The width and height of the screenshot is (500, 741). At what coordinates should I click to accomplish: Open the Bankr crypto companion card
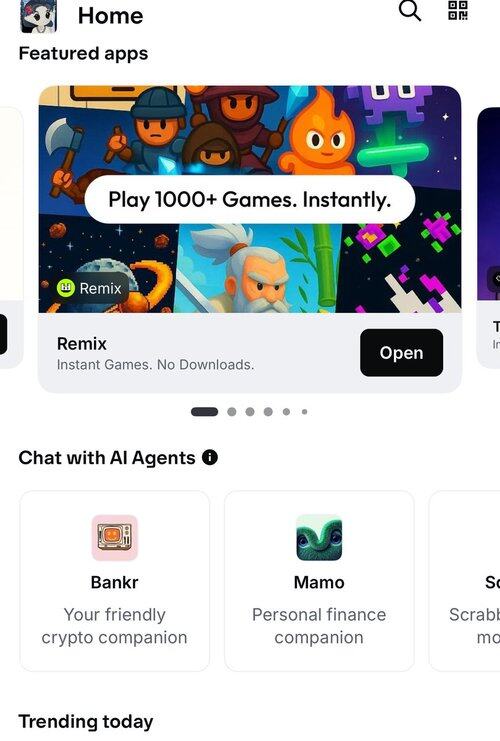click(x=115, y=581)
